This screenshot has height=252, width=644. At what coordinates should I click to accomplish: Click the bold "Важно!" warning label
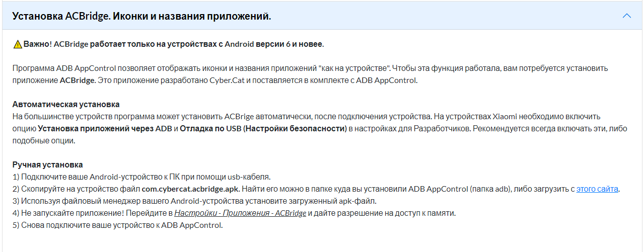coord(37,44)
